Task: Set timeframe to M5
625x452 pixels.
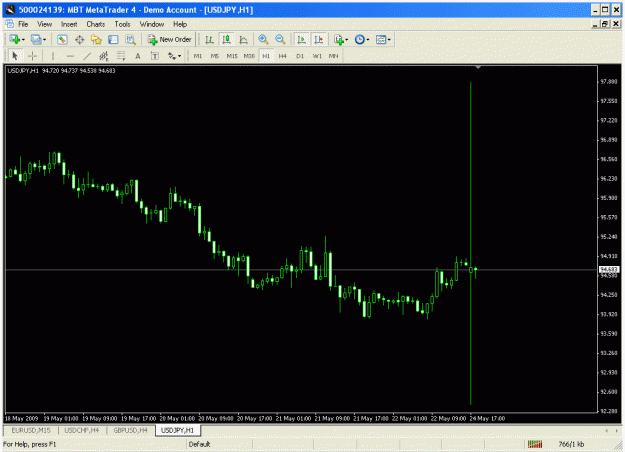Action: pos(215,56)
